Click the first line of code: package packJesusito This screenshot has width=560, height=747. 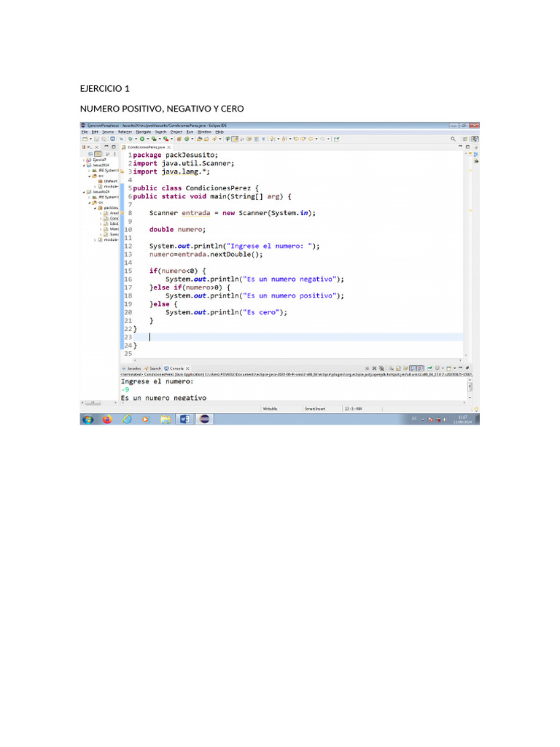(x=175, y=155)
